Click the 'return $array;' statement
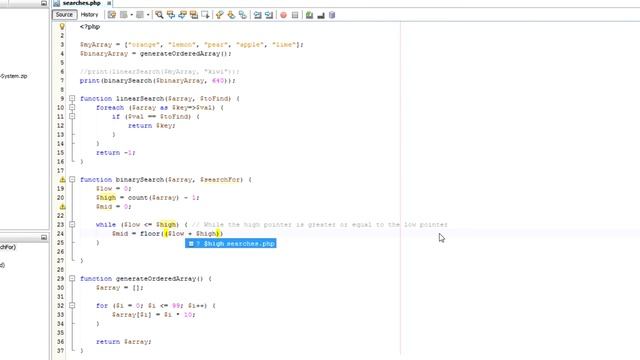Image resolution: width=640 pixels, height=360 pixels. (x=124, y=342)
